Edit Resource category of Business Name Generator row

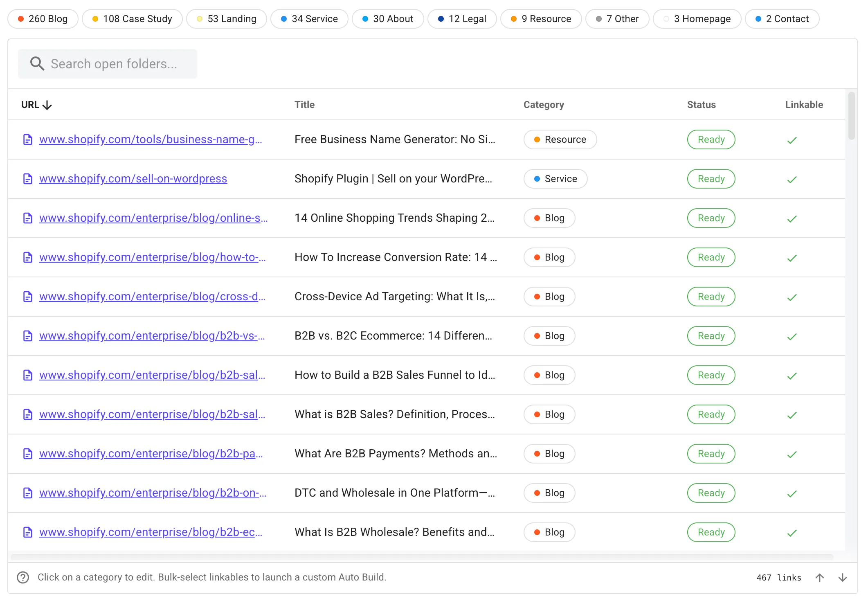tap(560, 139)
